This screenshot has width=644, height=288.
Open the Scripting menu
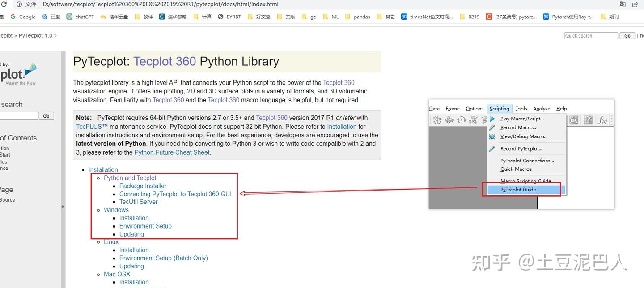pyautogui.click(x=499, y=109)
